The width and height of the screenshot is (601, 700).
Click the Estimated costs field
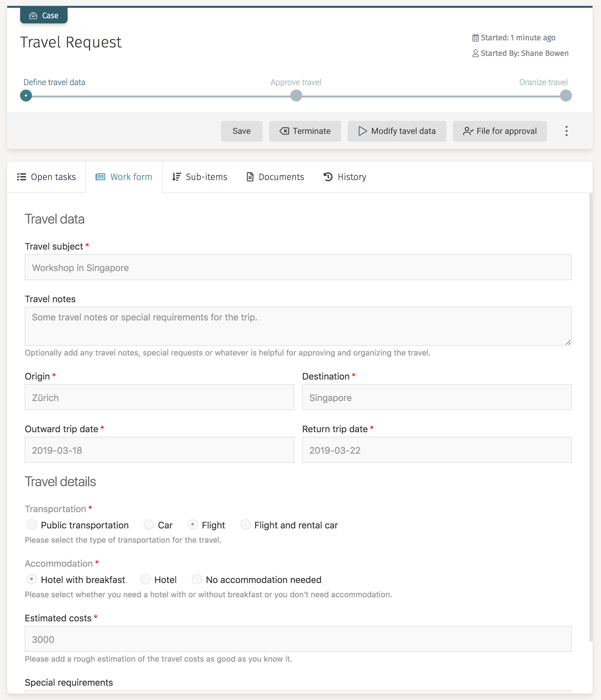298,639
